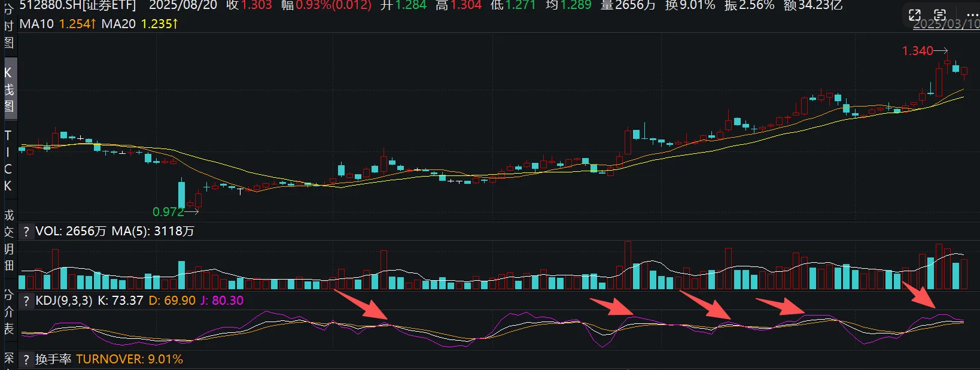Click the arrow at the 1.340 high marker

[x=941, y=51]
